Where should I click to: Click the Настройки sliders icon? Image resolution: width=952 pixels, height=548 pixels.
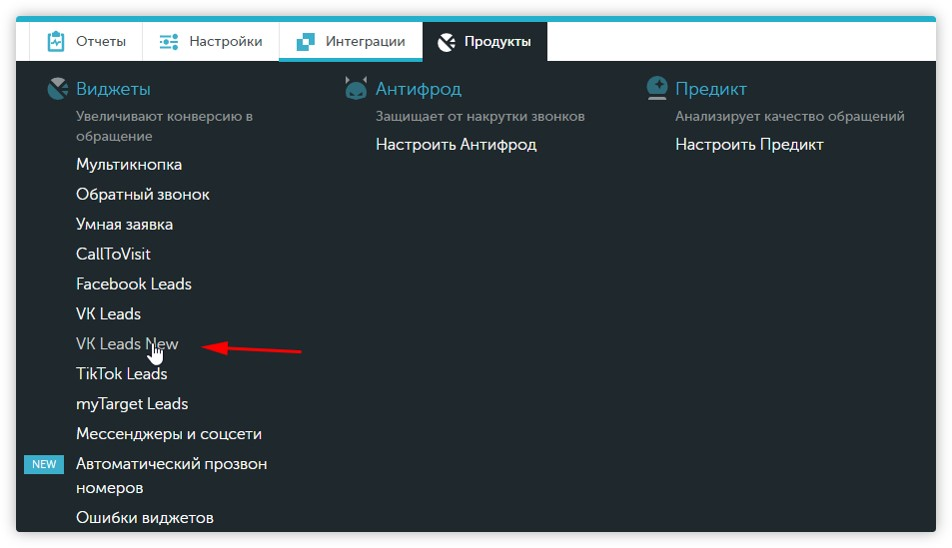point(169,42)
